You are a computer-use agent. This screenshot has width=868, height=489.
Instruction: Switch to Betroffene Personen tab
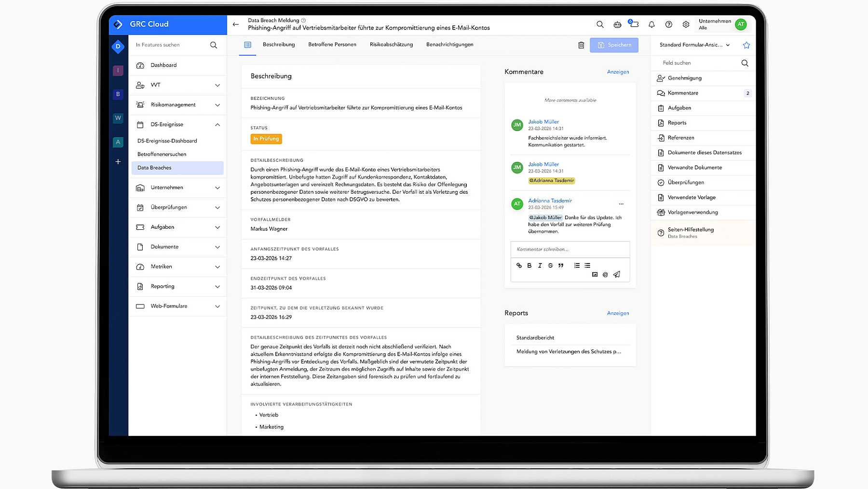pyautogui.click(x=332, y=44)
